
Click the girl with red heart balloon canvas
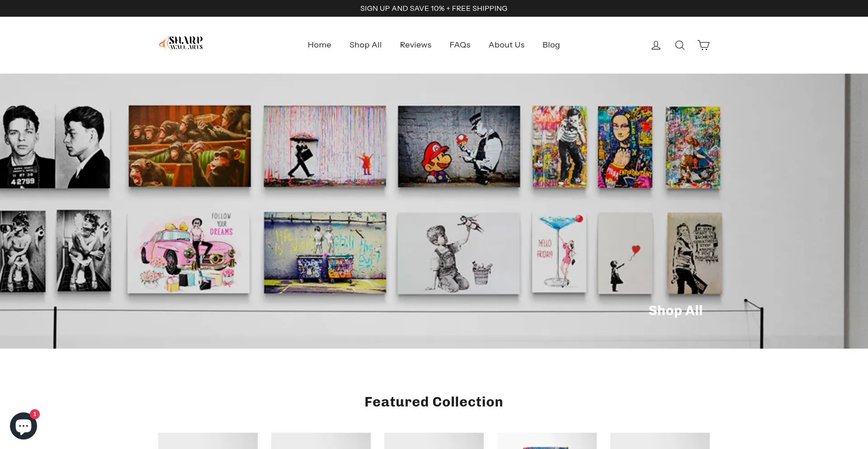click(x=625, y=253)
